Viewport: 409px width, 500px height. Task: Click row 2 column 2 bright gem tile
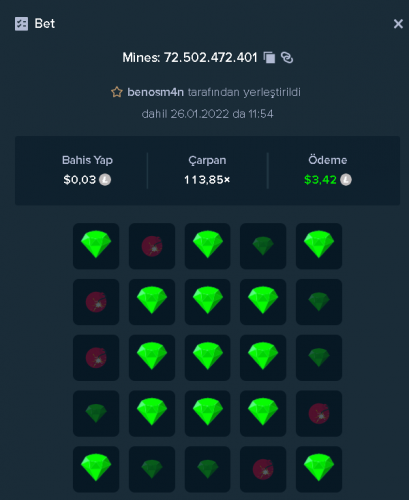[152, 302]
